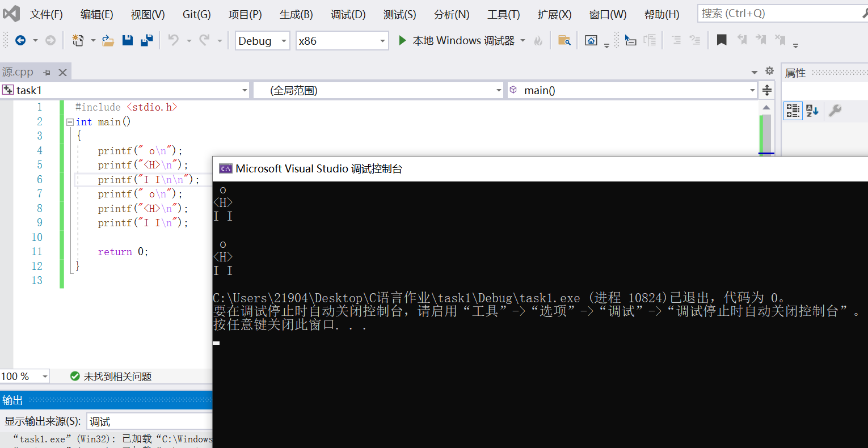Open the 生成(B) menu
This screenshot has height=448, width=868.
pos(296,14)
